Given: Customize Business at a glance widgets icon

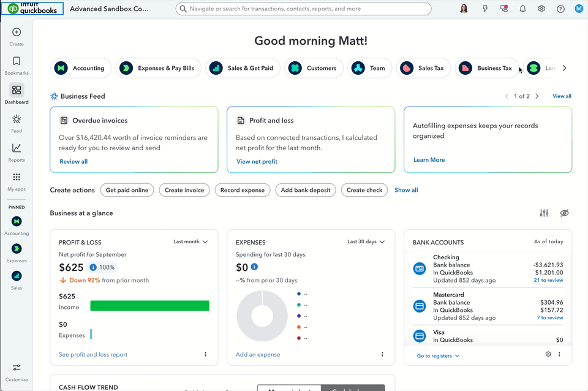Looking at the screenshot, I should [x=544, y=213].
